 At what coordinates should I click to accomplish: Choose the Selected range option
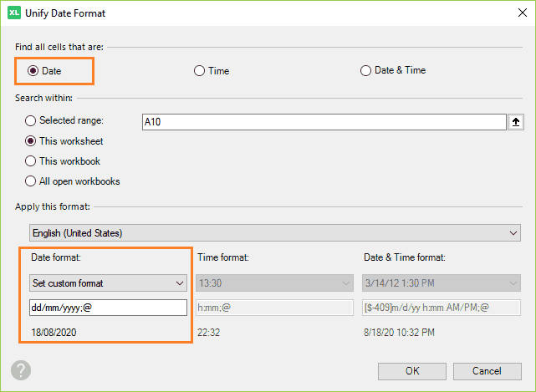click(30, 120)
